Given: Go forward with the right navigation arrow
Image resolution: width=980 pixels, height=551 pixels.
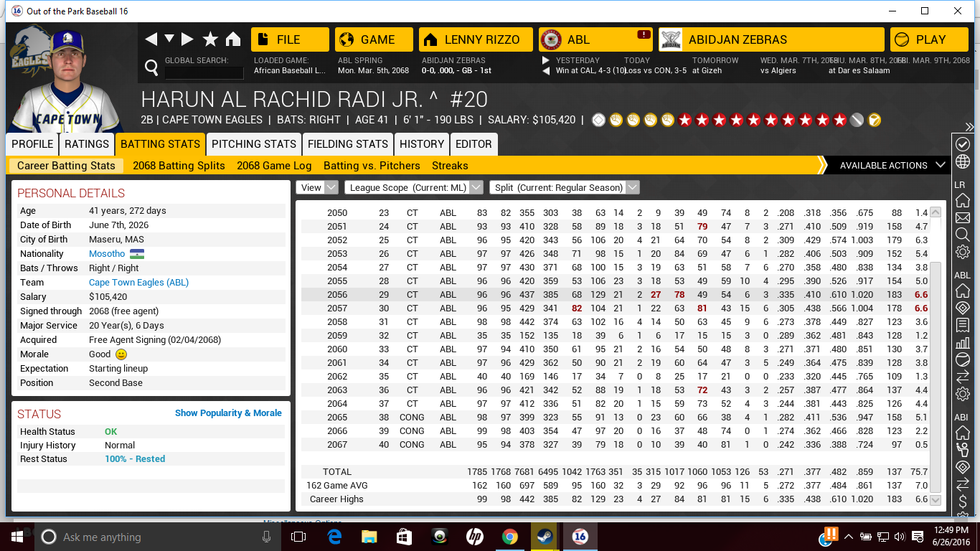Looking at the screenshot, I should click(187, 39).
